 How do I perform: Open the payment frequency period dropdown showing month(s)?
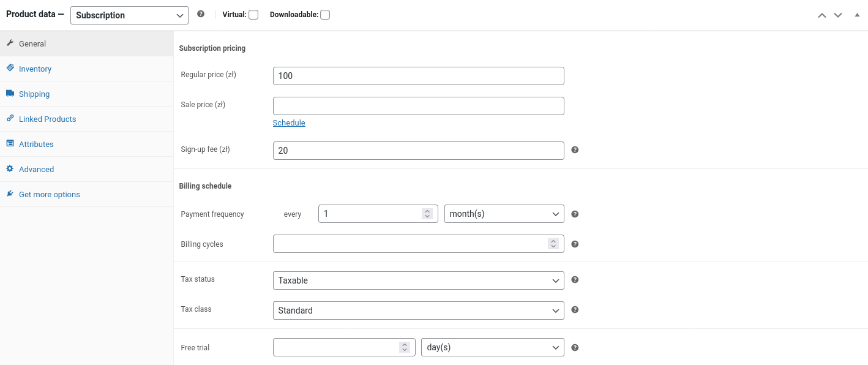504,213
